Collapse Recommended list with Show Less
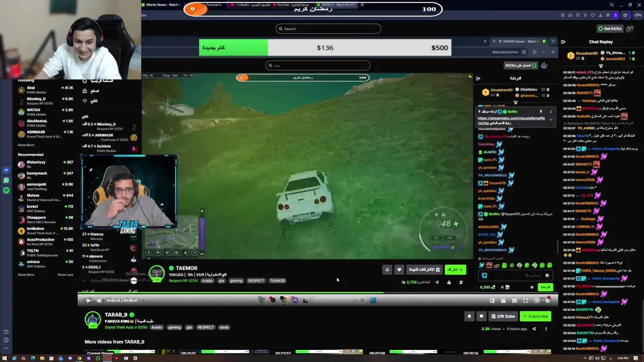This screenshot has width=644, height=362. [x=65, y=275]
